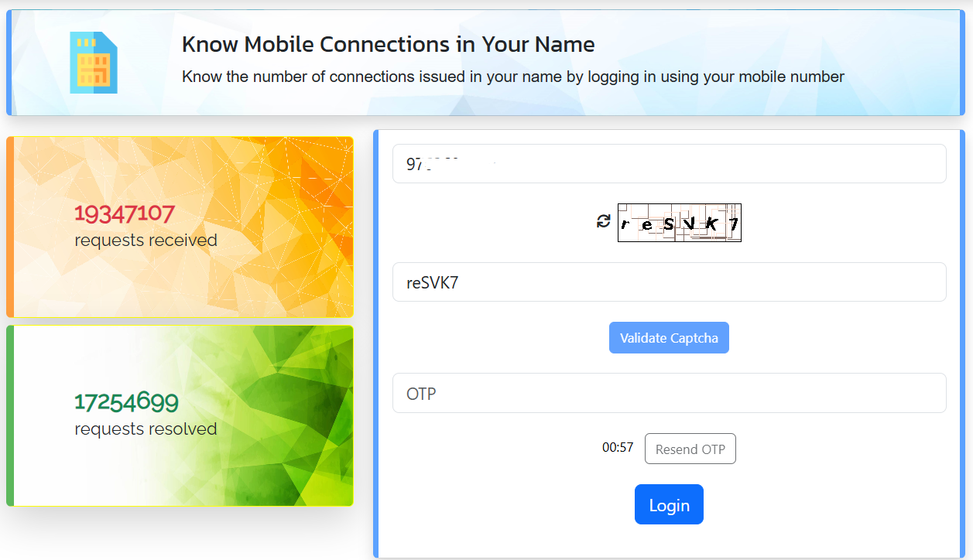
Task: Click the reSVK7 captcha image
Action: coord(679,223)
